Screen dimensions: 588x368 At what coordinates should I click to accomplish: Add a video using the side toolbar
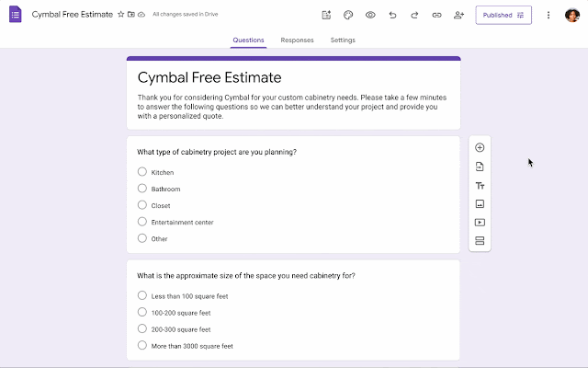(x=480, y=223)
